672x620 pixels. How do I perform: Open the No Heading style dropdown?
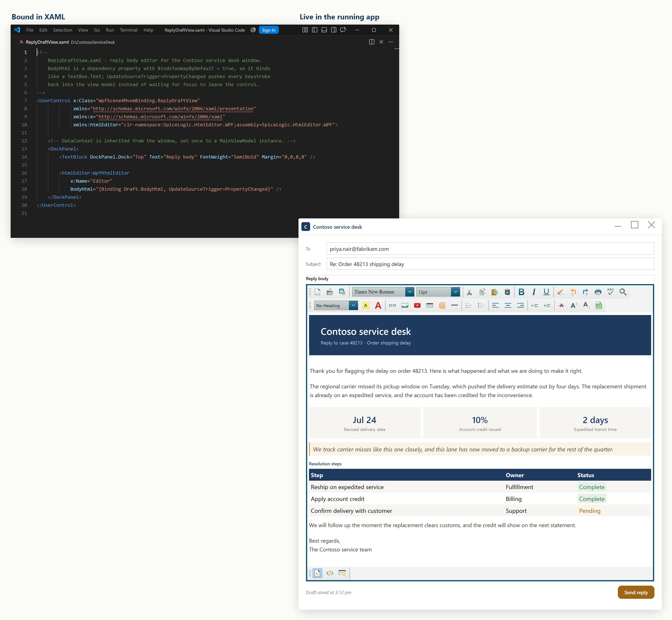[353, 305]
